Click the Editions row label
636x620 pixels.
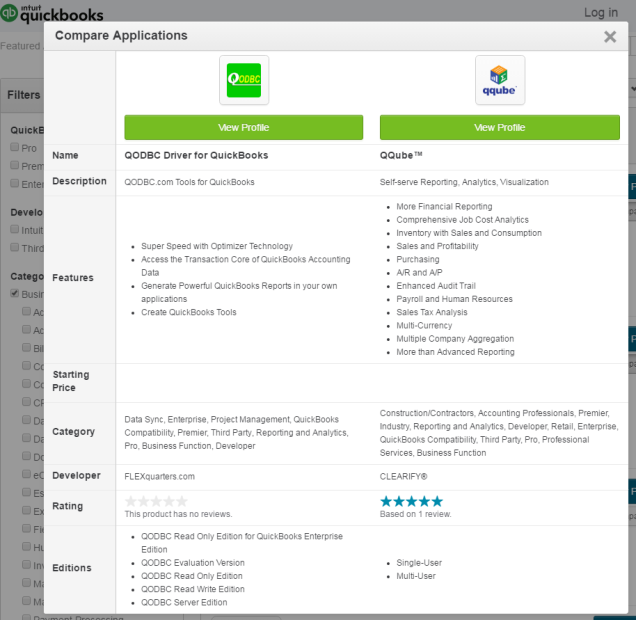tap(72, 568)
